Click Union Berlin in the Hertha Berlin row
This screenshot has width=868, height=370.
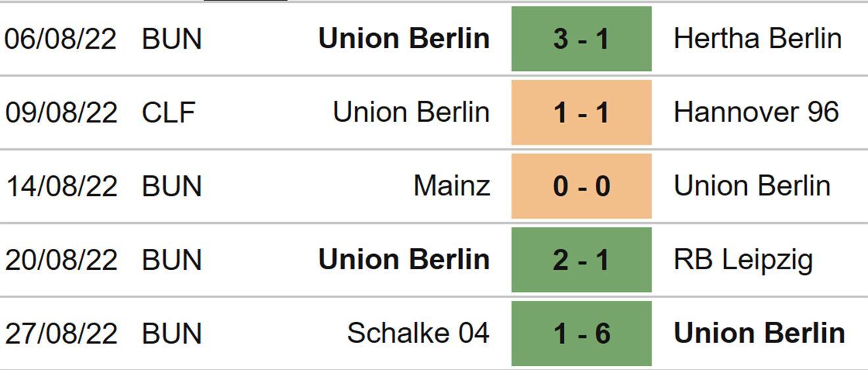coord(404,39)
